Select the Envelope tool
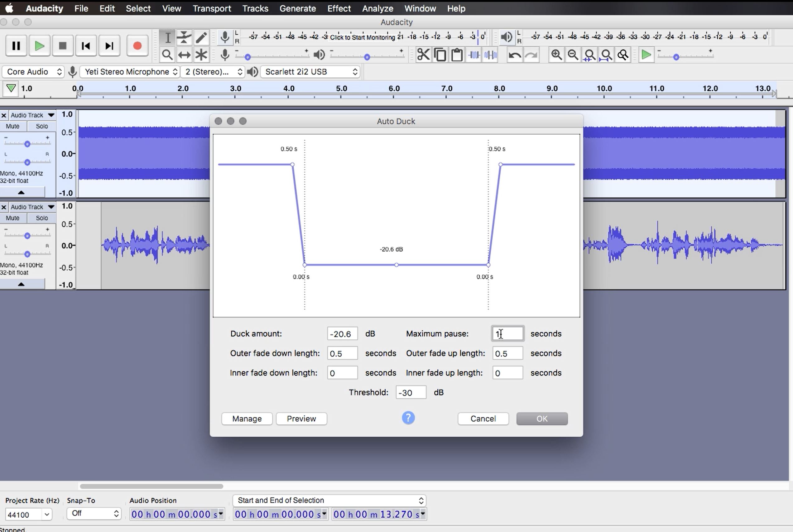 point(184,37)
